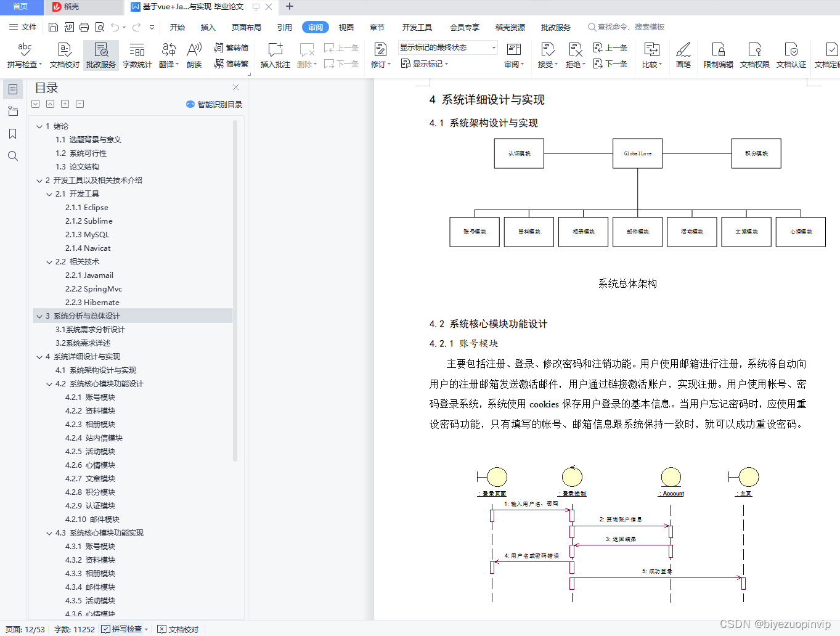The height and width of the screenshot is (636, 840).
Task: Collapse the 4.3 系统核心模块功能实现 node
Action: tap(49, 533)
